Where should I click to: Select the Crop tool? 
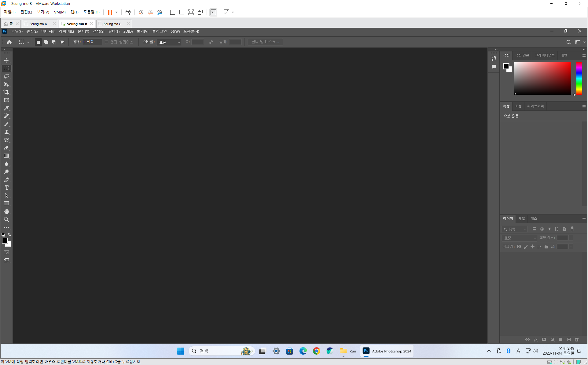[x=6, y=92]
